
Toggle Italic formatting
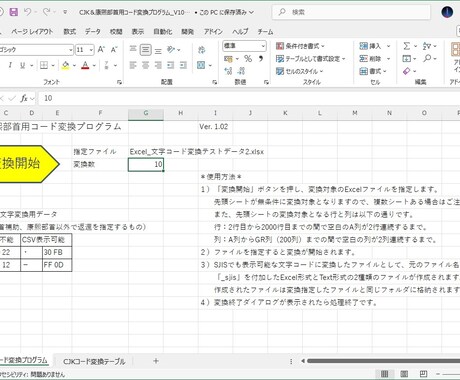10,65
